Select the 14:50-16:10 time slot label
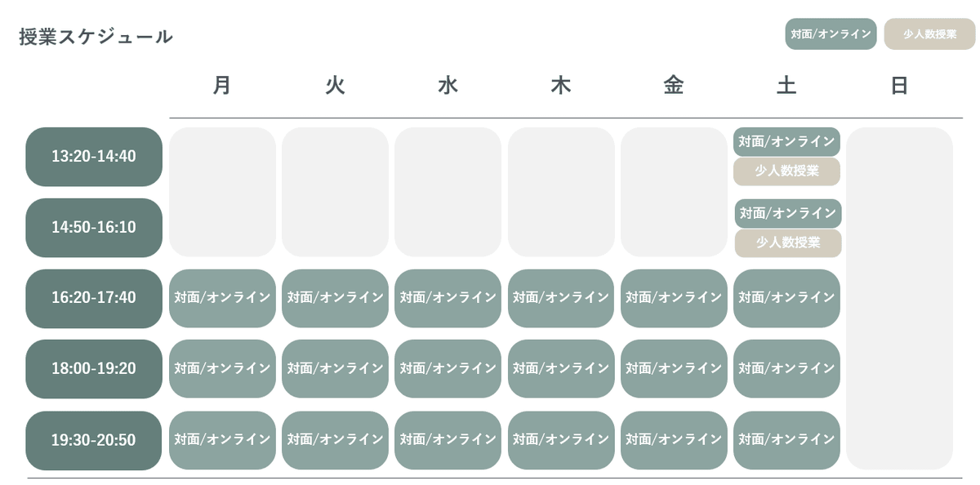Viewport: 980px width, 485px height. coord(94,227)
